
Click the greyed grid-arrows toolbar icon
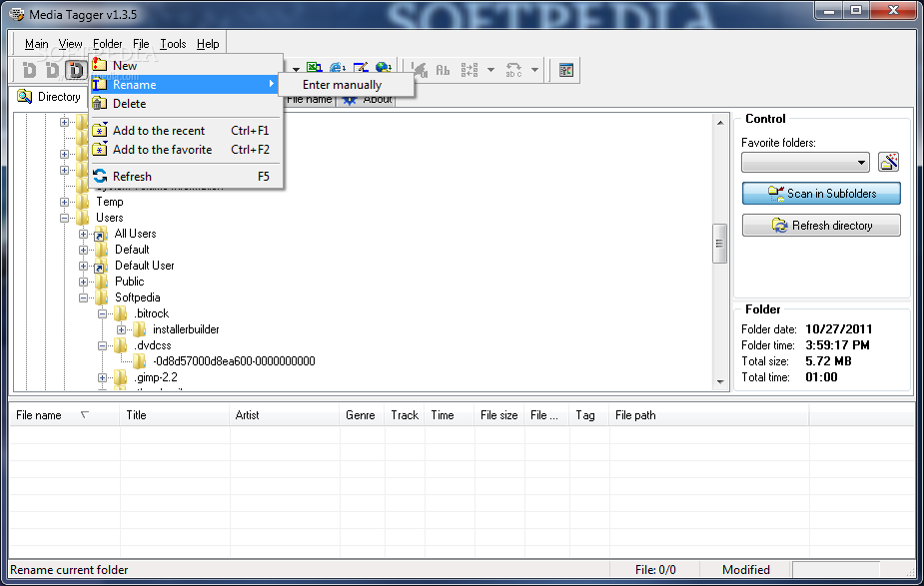pyautogui.click(x=469, y=70)
